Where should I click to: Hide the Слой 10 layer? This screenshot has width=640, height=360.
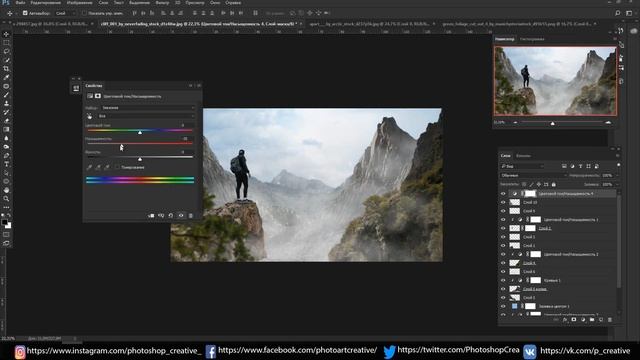(503, 202)
